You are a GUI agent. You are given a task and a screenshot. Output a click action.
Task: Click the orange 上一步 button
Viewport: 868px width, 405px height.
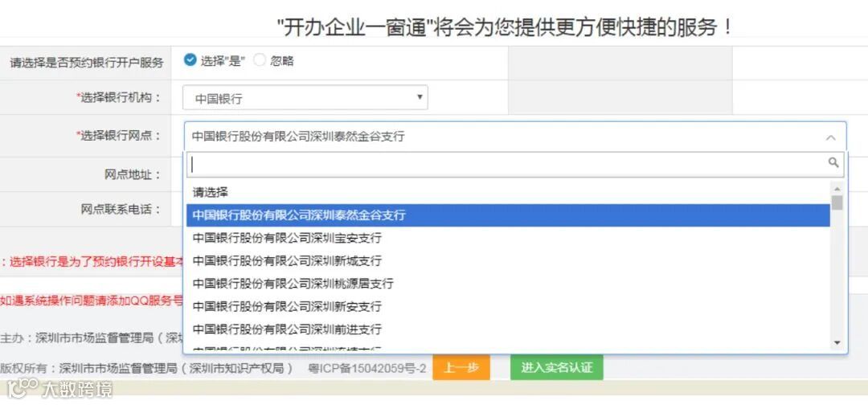pyautogui.click(x=461, y=367)
